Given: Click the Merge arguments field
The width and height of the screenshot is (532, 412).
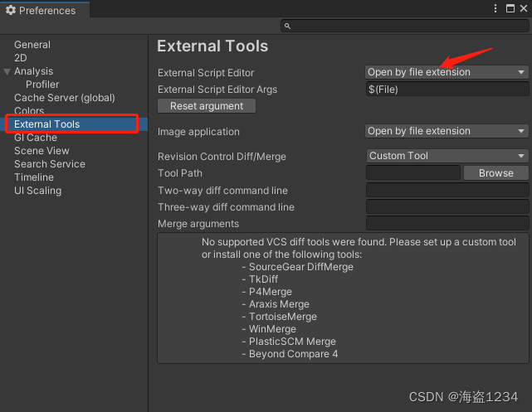Looking at the screenshot, I should pos(447,223).
